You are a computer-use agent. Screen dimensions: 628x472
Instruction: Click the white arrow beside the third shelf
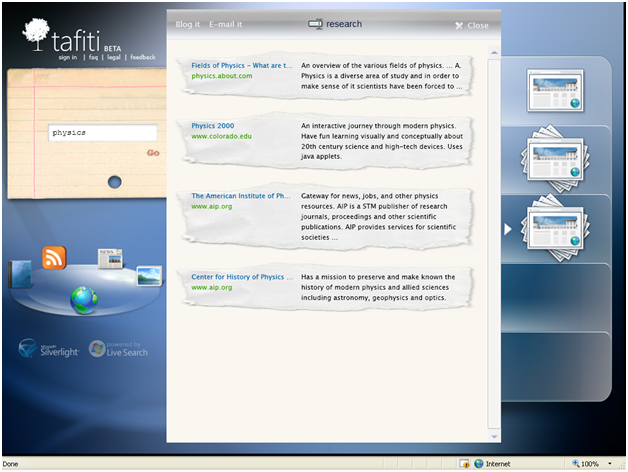tap(508, 229)
